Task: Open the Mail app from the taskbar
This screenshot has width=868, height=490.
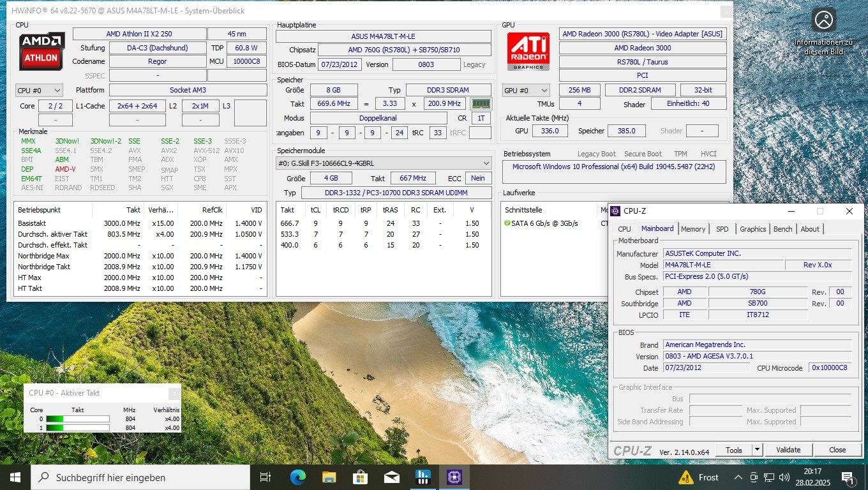Action: (x=391, y=477)
